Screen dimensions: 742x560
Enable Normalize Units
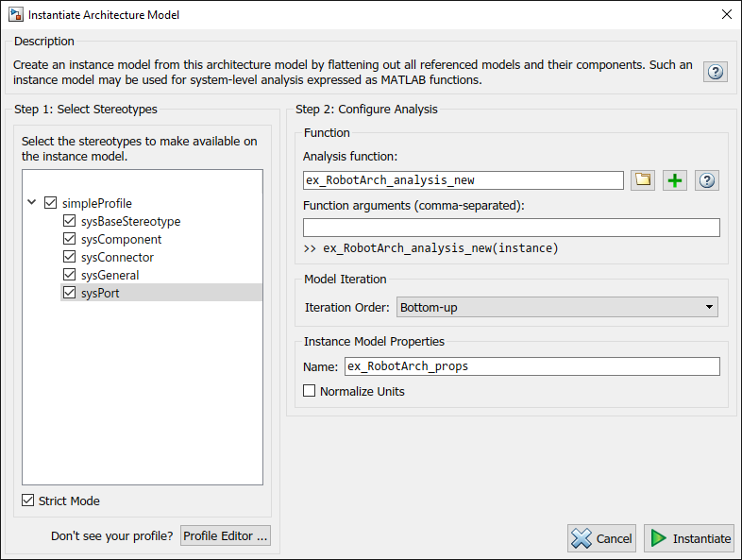click(309, 391)
